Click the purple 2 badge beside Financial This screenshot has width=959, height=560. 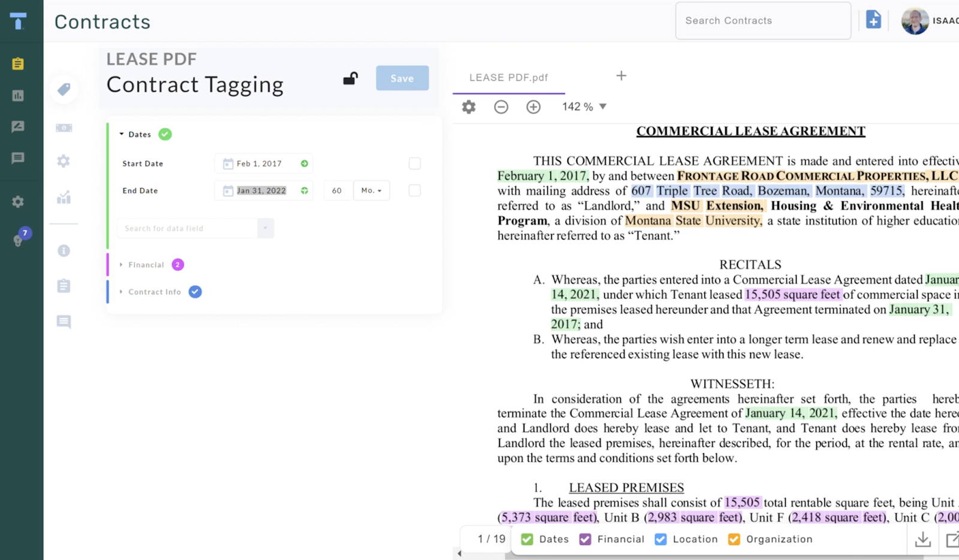tap(178, 265)
